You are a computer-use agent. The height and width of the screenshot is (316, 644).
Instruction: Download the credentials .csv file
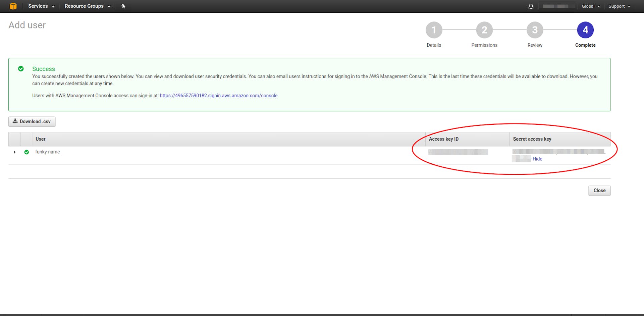click(32, 121)
